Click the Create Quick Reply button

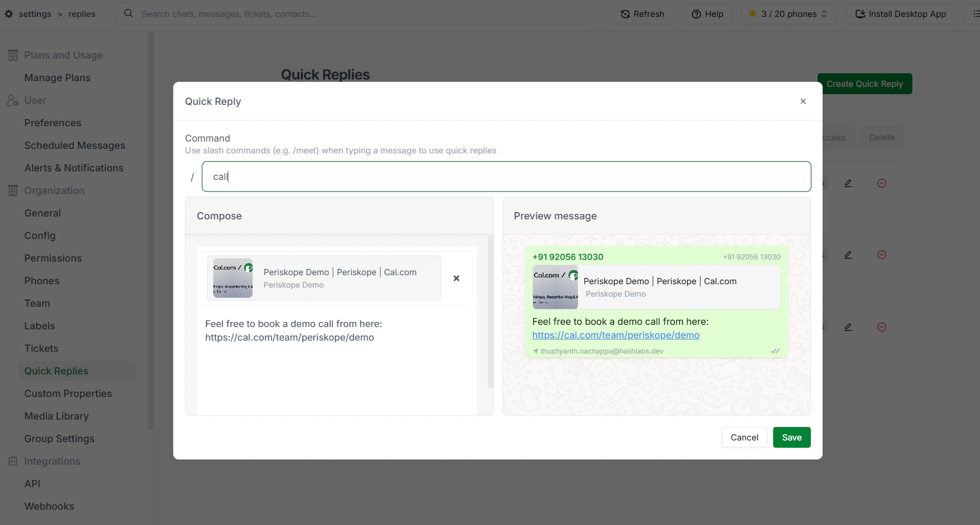click(x=865, y=84)
